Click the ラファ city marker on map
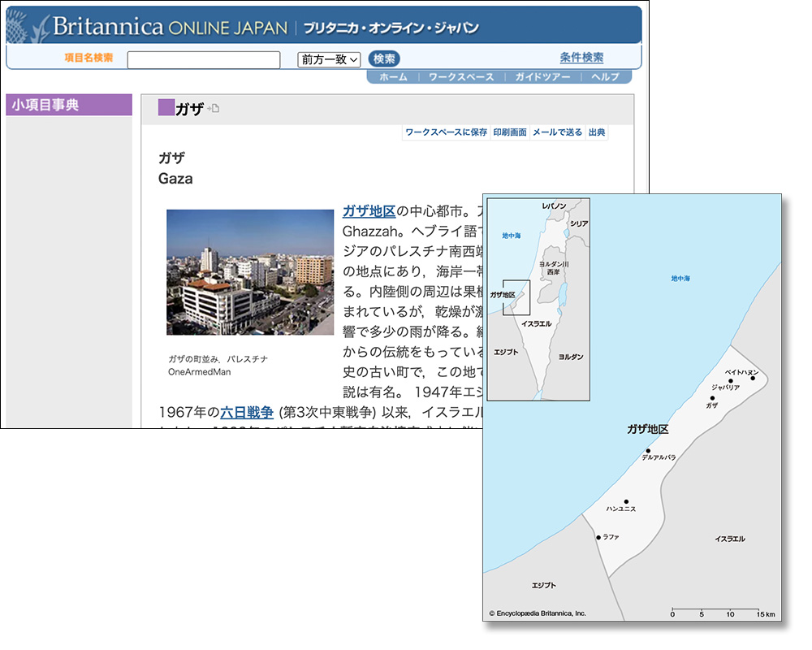This screenshot has height=650, width=812. coord(598,538)
